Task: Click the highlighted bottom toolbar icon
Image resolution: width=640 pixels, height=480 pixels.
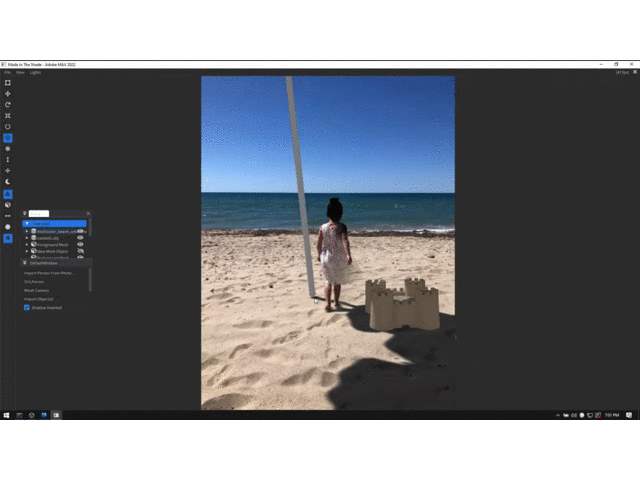Action: point(8,238)
